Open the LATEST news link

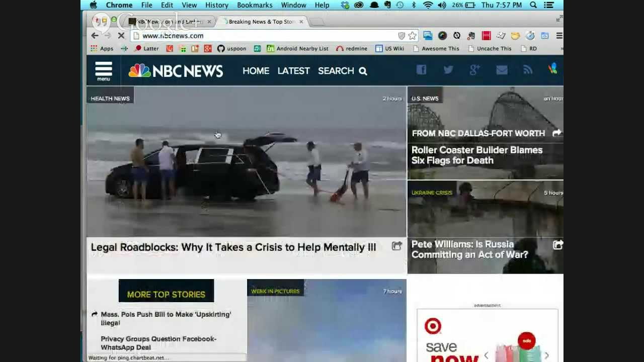click(293, 71)
